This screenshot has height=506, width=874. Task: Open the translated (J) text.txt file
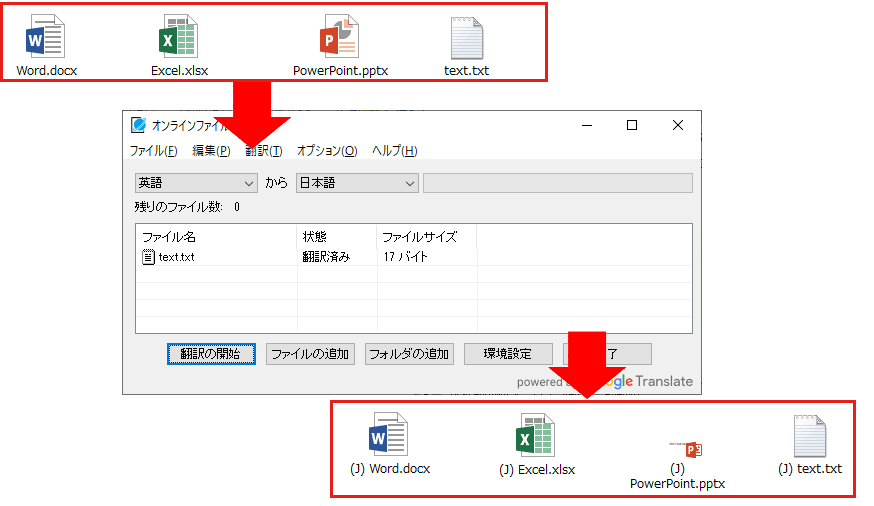coord(810,435)
